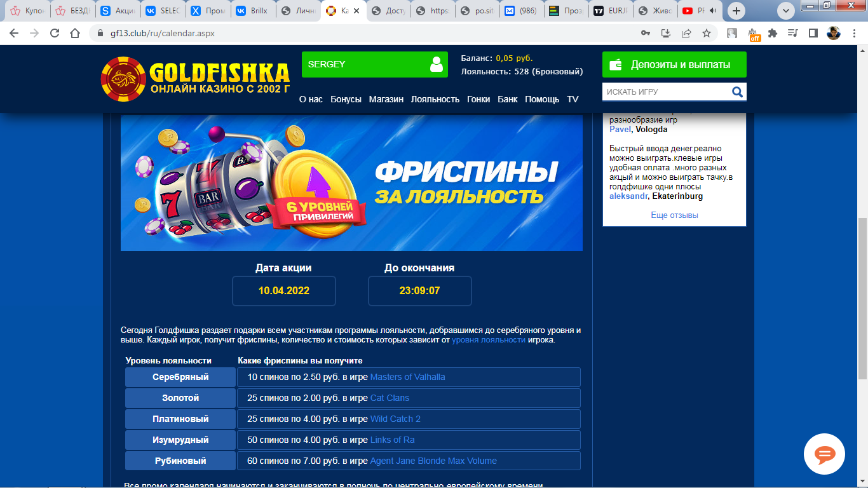Click the Goldfishka casino logo
Viewport: 868px width, 488px height.
pos(195,79)
